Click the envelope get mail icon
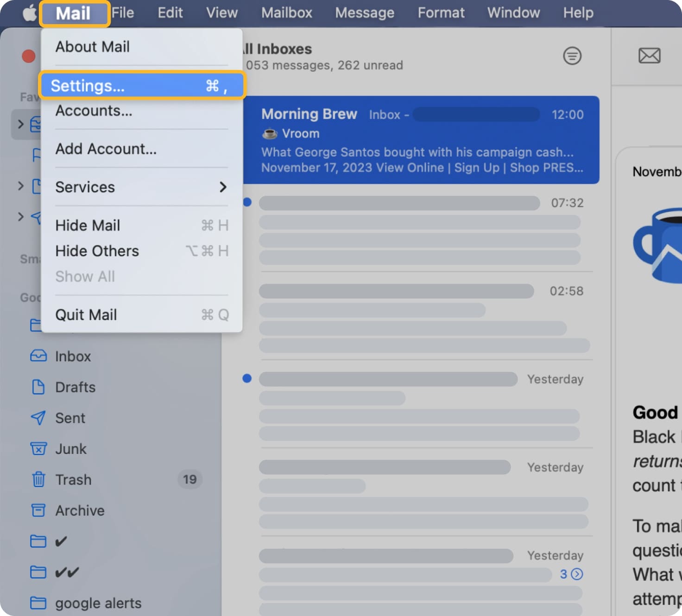Image resolution: width=682 pixels, height=616 pixels. 650,56
